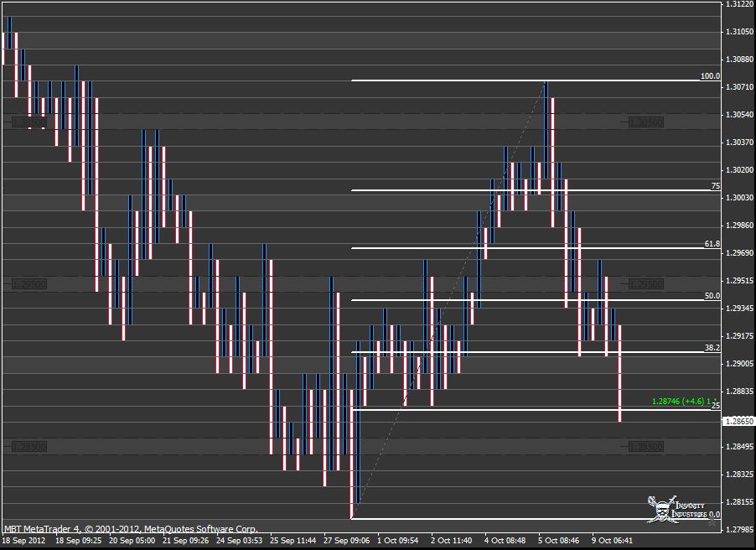Click the 0.0 Fibonacci level label
Viewport: 756px width, 550px height.
click(715, 514)
